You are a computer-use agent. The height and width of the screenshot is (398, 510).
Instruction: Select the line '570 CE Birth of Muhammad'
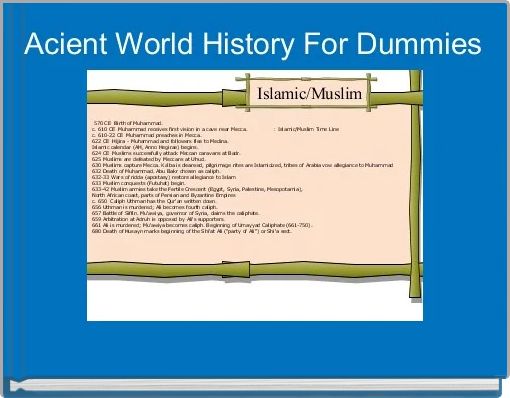pyautogui.click(x=128, y=123)
